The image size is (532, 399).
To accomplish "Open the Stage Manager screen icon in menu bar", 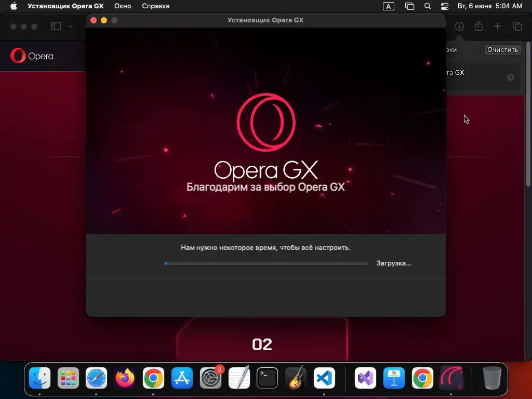I will (x=409, y=6).
